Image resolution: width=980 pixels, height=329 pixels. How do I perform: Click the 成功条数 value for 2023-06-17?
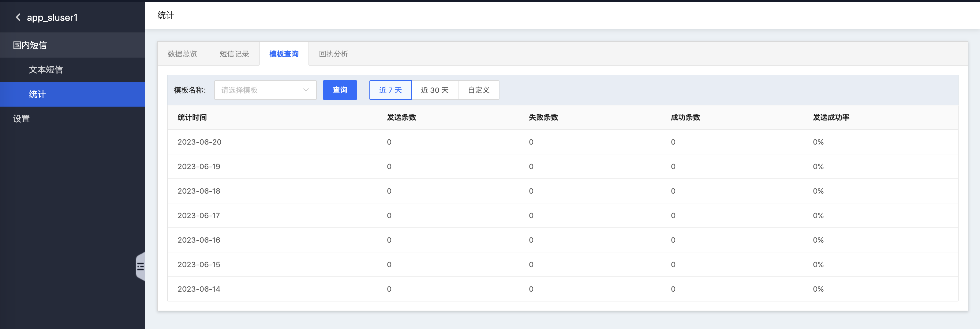click(x=673, y=216)
